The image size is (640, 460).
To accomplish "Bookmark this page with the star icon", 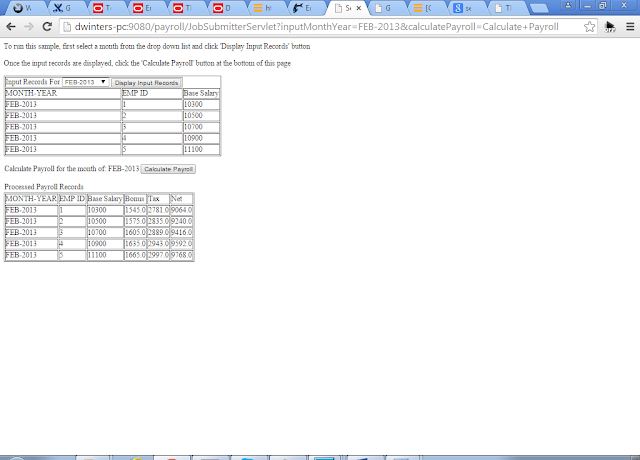I will click(589, 27).
